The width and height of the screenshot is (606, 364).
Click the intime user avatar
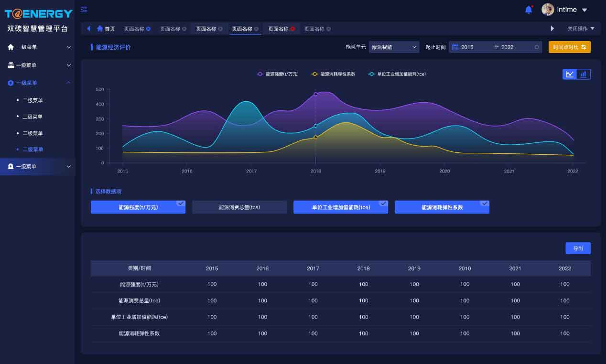click(547, 10)
